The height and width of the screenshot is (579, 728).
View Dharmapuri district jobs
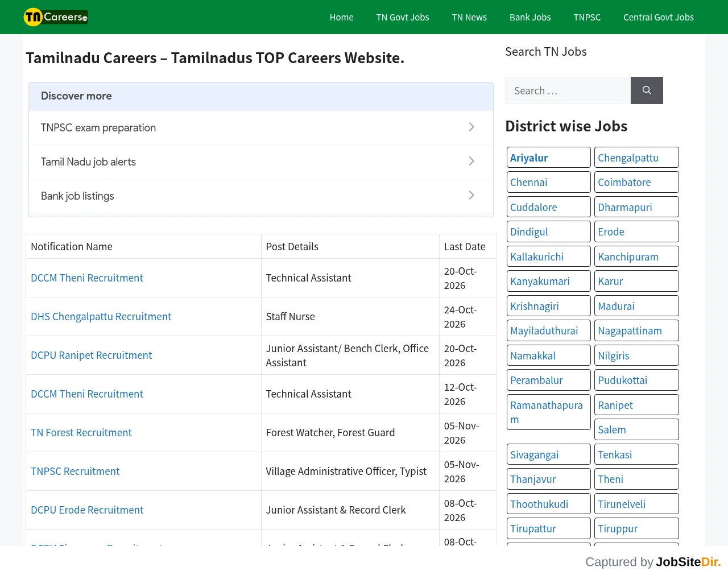pos(636,207)
